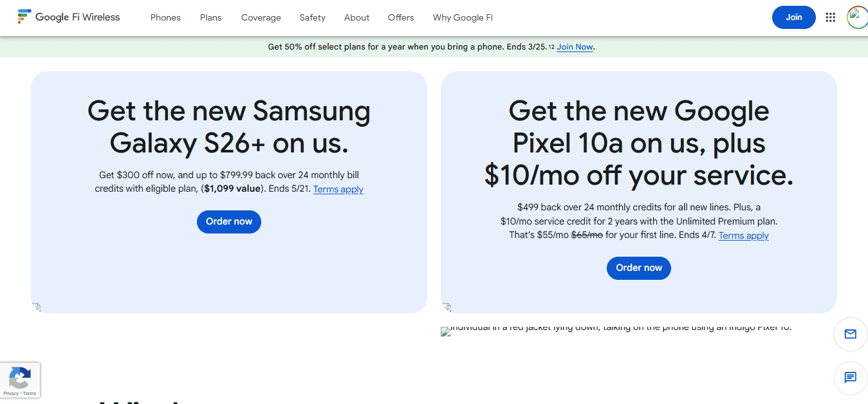Click the Google Fi Wireless logo
The image size is (868, 404).
(68, 17)
